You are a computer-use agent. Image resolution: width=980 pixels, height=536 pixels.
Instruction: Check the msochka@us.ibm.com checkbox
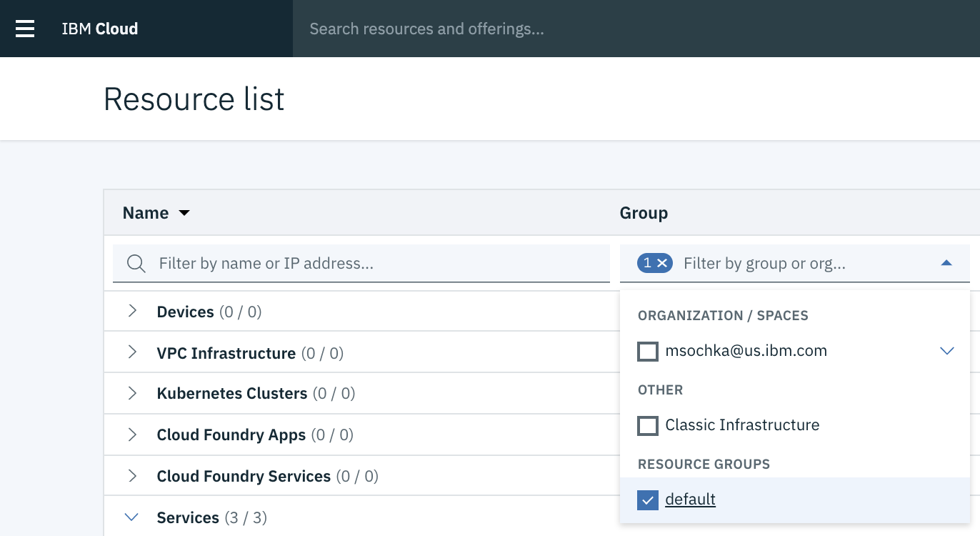click(x=648, y=352)
